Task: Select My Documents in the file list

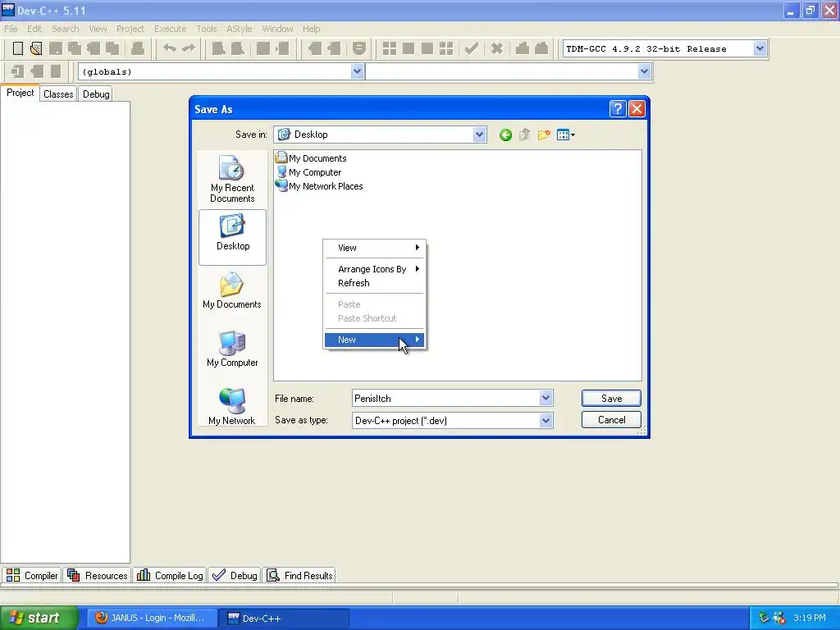Action: coord(311,158)
